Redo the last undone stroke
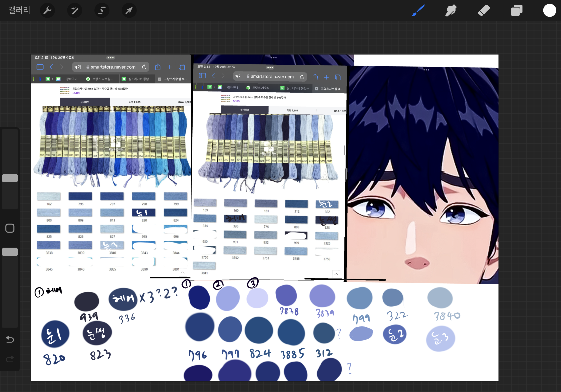The width and height of the screenshot is (561, 392). click(10, 359)
